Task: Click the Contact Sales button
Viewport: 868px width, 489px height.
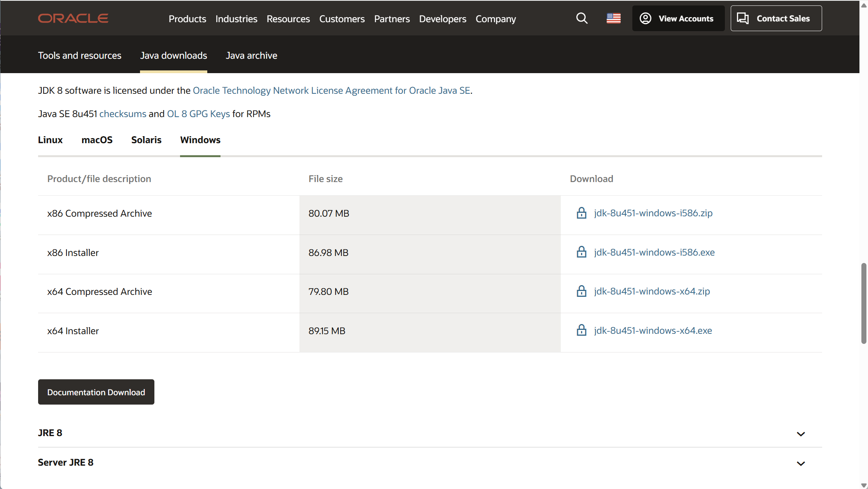Action: click(x=776, y=18)
